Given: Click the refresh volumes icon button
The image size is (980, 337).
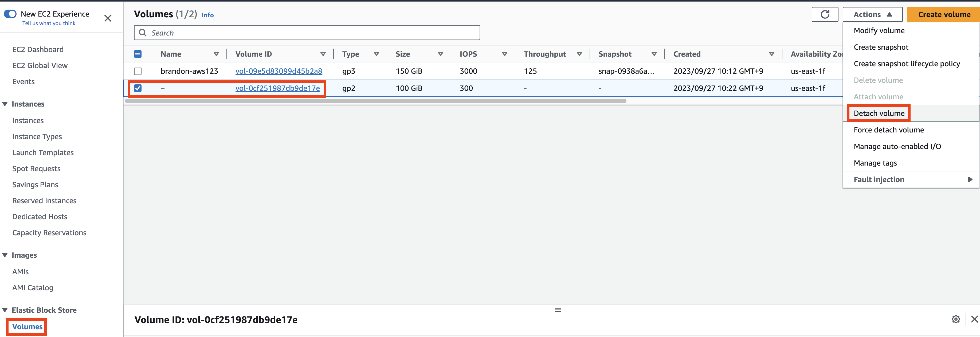Looking at the screenshot, I should tap(824, 14).
